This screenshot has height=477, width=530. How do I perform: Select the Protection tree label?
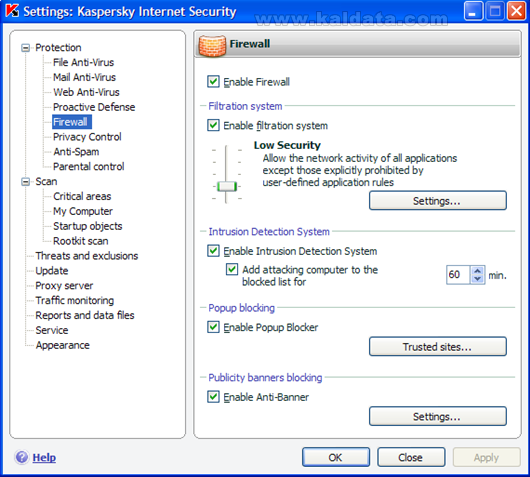click(x=58, y=48)
